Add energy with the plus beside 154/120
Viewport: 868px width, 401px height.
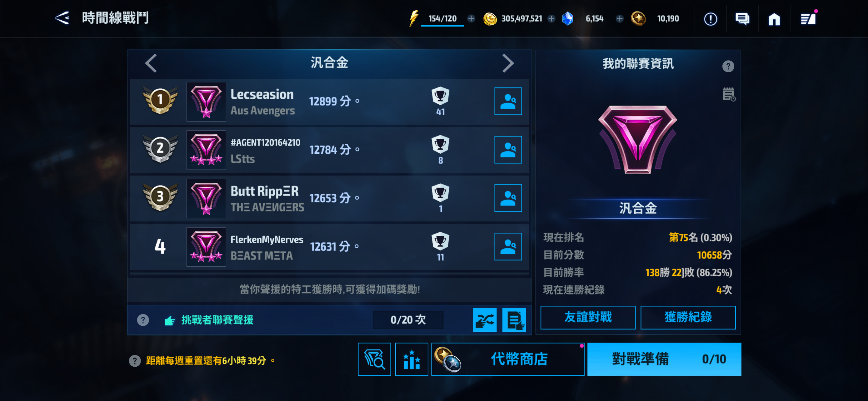tap(471, 18)
